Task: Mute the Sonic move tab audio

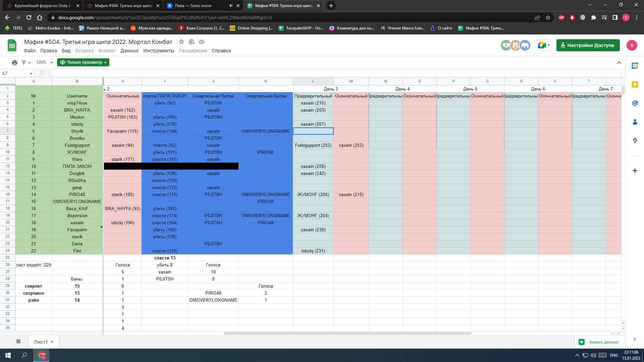Action: pos(231,6)
